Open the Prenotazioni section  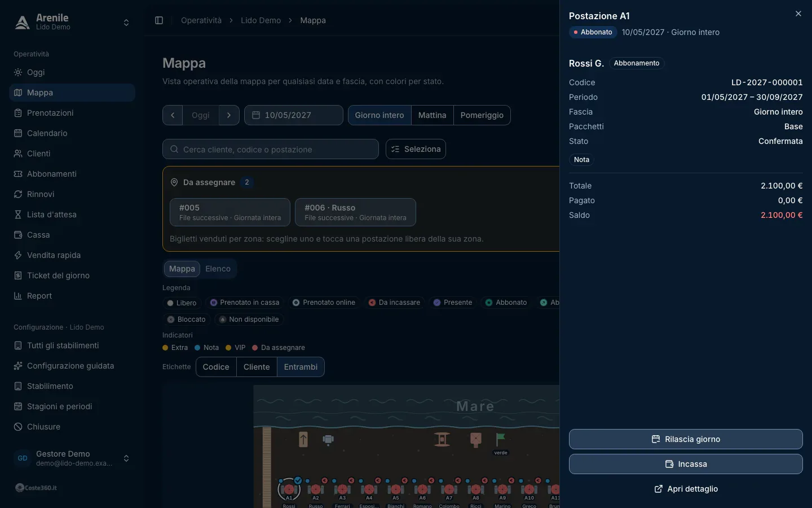point(72,113)
